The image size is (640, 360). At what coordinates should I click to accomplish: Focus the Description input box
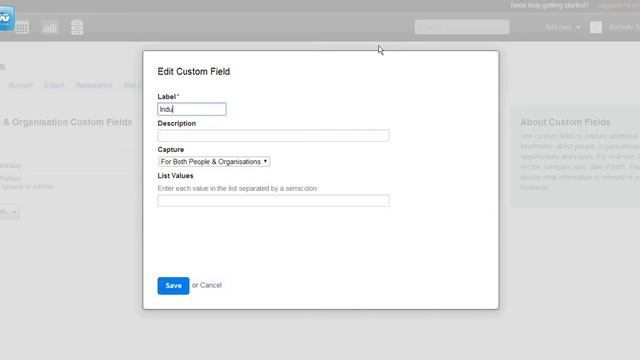(x=273, y=136)
